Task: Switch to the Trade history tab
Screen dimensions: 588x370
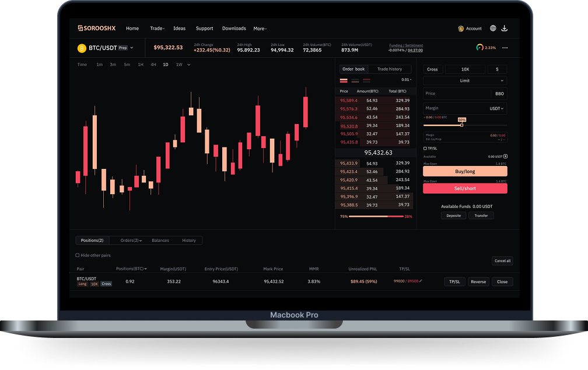Action: pyautogui.click(x=390, y=69)
